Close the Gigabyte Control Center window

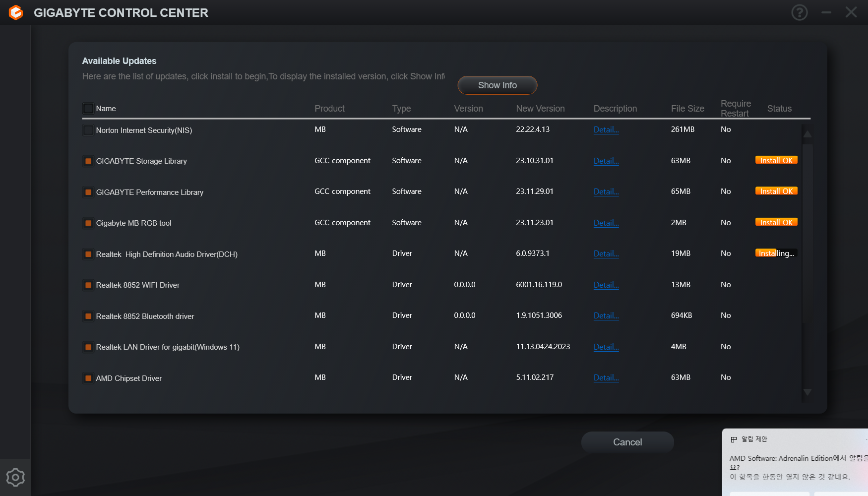coord(851,12)
